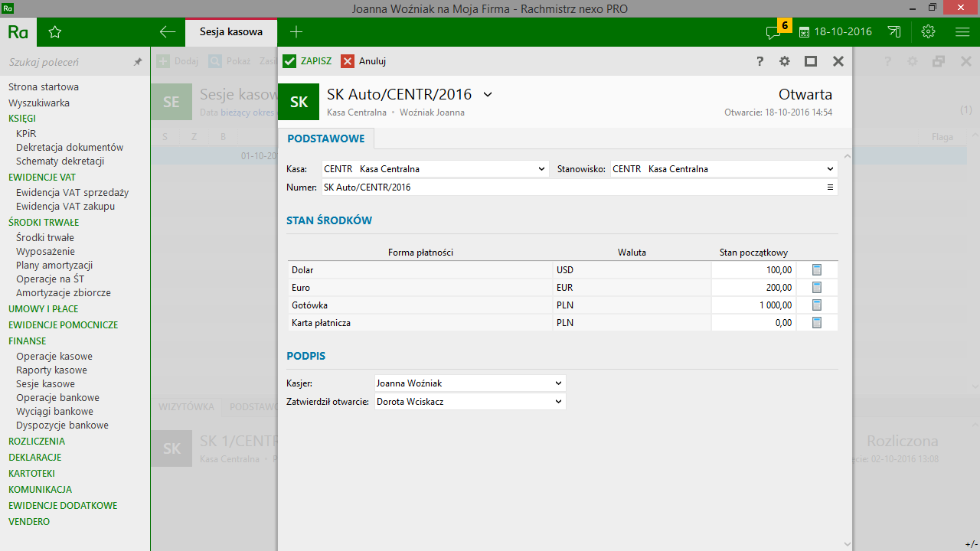The image size is (980, 551).
Task: Go back with the arrow icon
Action: [x=167, y=32]
